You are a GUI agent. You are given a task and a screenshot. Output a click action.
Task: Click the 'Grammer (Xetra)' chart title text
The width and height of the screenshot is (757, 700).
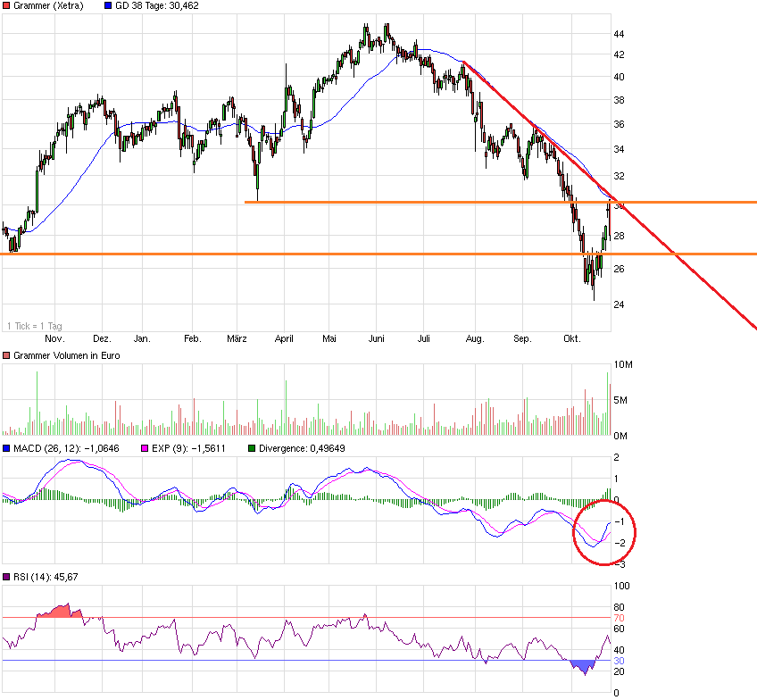(x=49, y=6)
